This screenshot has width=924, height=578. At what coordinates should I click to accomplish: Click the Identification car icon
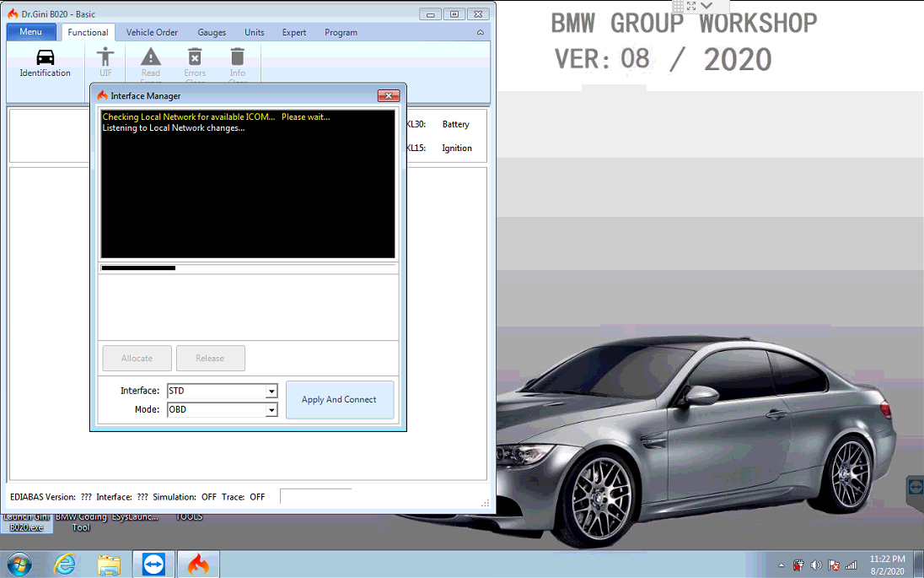(x=46, y=57)
